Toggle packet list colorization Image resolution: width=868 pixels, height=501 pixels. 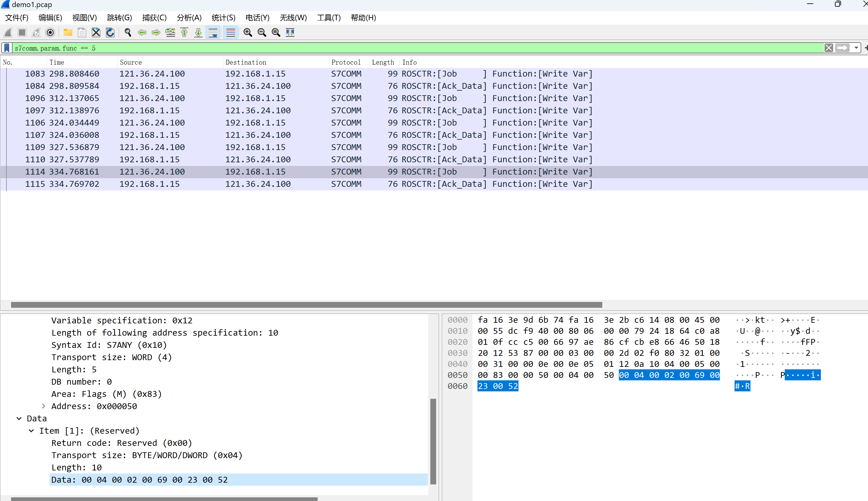point(230,32)
